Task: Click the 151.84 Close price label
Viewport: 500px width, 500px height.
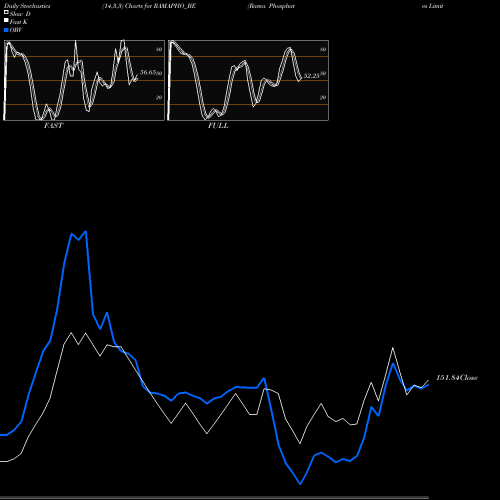Action: click(457, 378)
